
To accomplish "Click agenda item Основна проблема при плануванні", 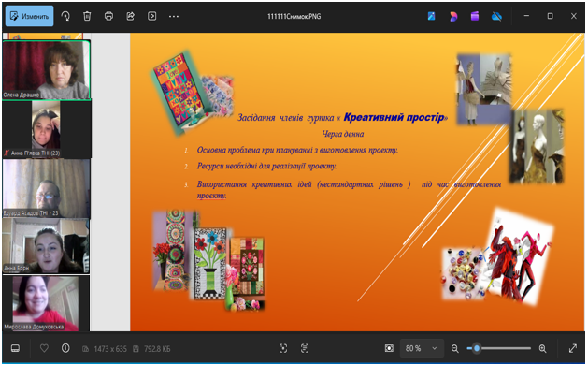I will pos(297,150).
